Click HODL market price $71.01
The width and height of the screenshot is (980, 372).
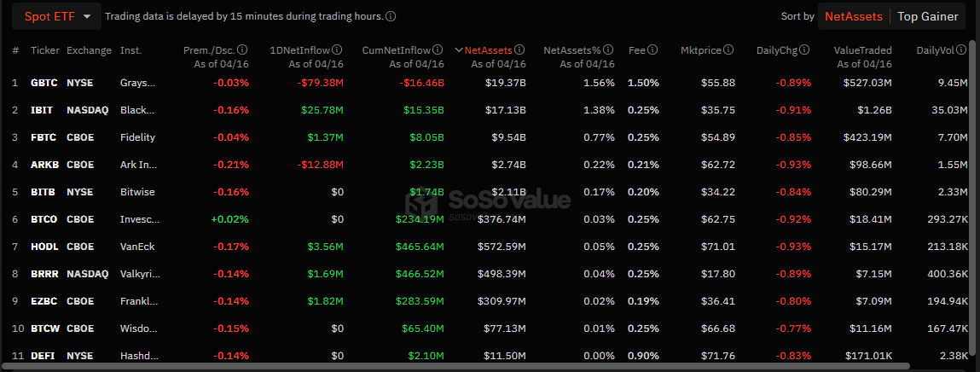pos(718,247)
